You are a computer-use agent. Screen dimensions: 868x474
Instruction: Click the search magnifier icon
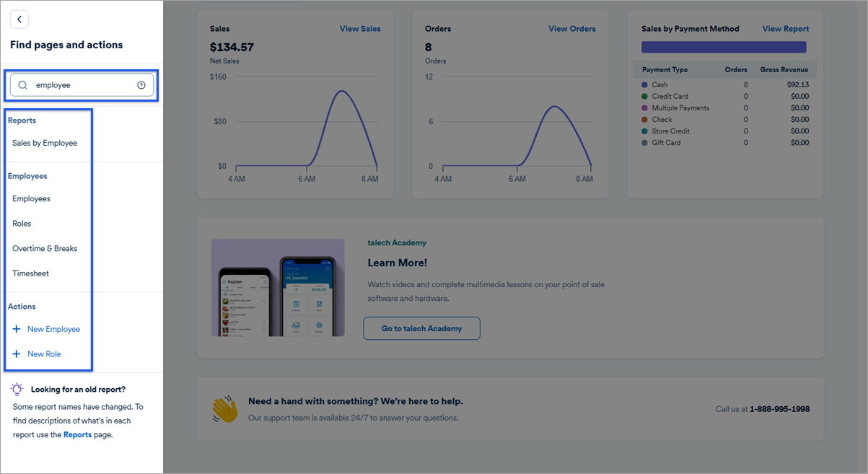pos(23,85)
